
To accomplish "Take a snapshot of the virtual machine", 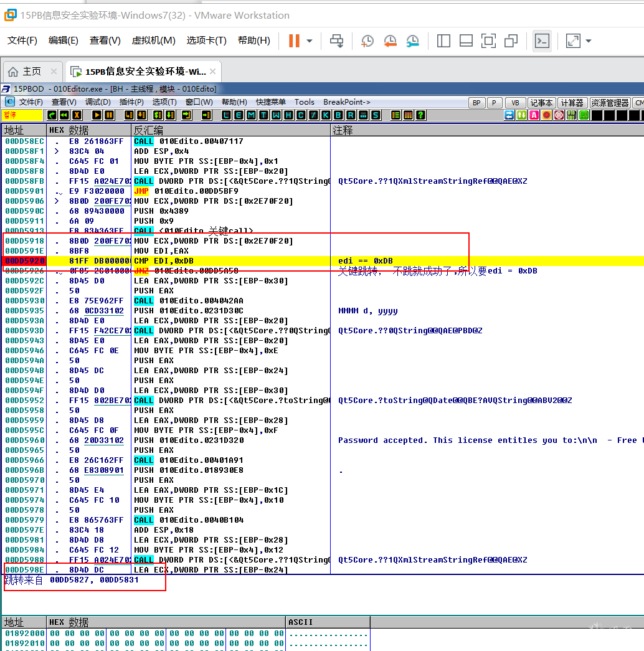I will 367,40.
